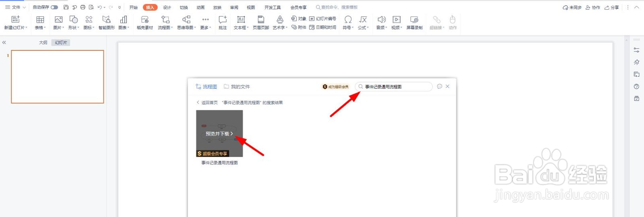This screenshot has height=217, width=644.
Task: Click the feedback chat icon in dialog
Action: pyautogui.click(x=440, y=86)
